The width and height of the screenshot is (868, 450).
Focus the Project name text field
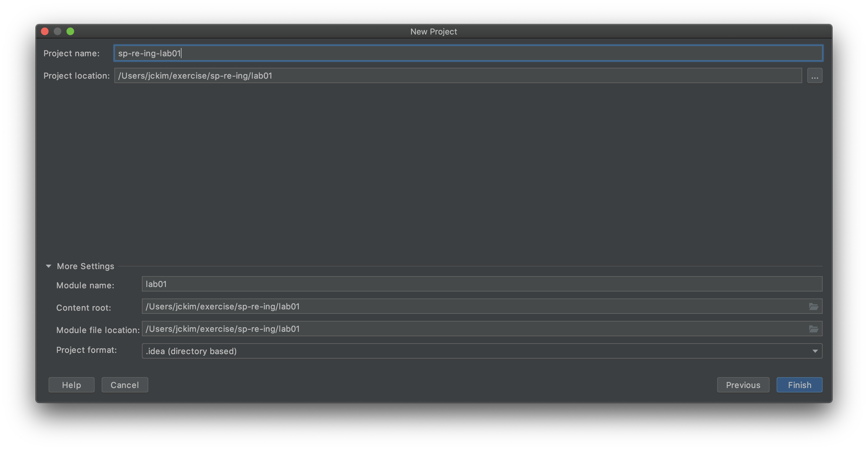pos(469,53)
